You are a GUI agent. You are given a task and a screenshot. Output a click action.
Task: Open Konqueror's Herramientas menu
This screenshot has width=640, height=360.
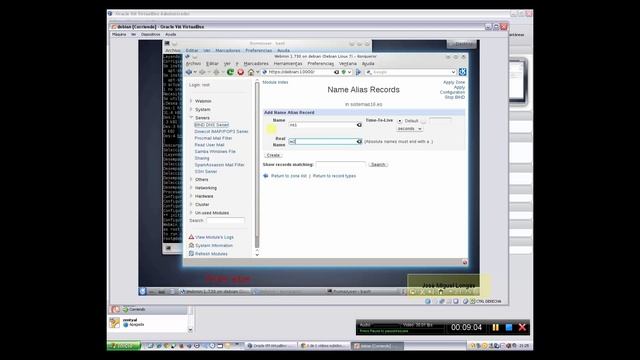pyautogui.click(x=288, y=64)
